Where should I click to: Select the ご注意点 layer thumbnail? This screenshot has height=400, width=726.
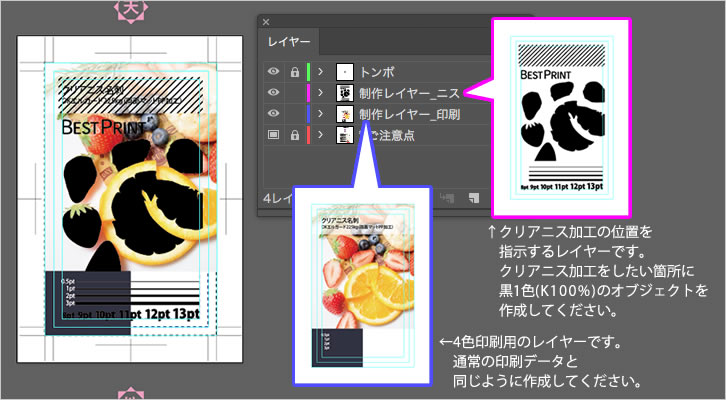pos(344,135)
